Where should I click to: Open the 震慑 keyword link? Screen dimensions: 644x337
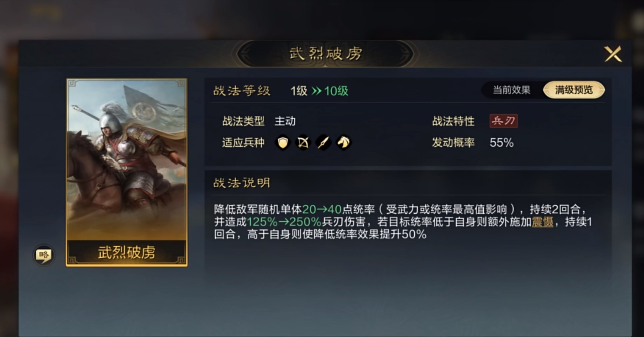click(x=542, y=222)
